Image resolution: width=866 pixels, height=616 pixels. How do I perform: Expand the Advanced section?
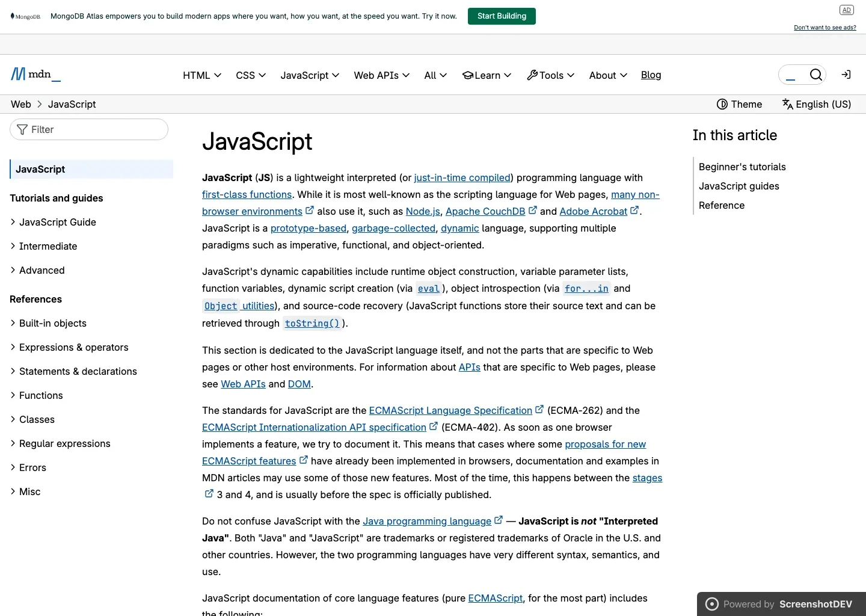click(37, 270)
